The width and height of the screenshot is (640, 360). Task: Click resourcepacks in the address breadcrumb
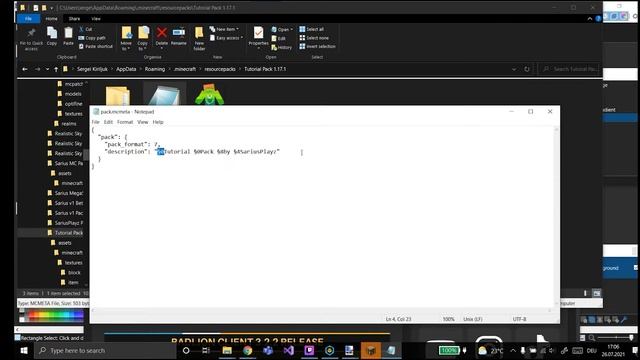[x=220, y=69]
